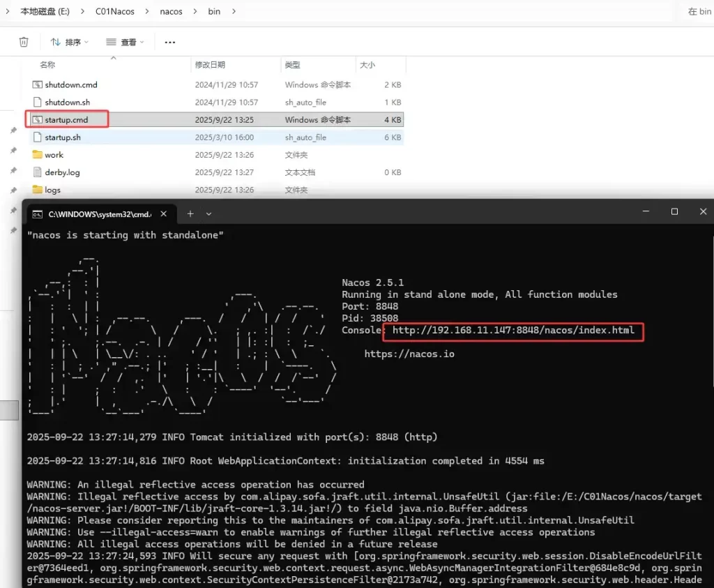The width and height of the screenshot is (714, 588).
Task: Sort by Name (名称) column header
Action: point(47,65)
